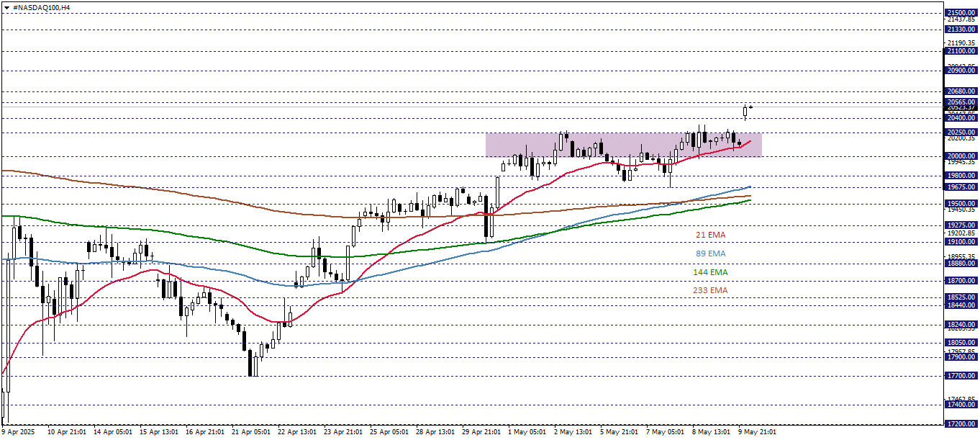Click the 8 May 13:01 time label
The height and width of the screenshot is (440, 980).
[x=711, y=432]
